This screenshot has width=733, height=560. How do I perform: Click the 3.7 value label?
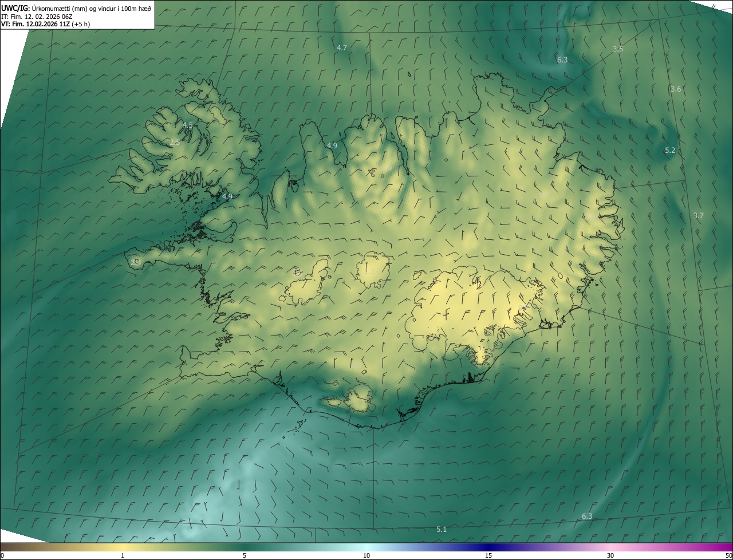click(x=698, y=215)
